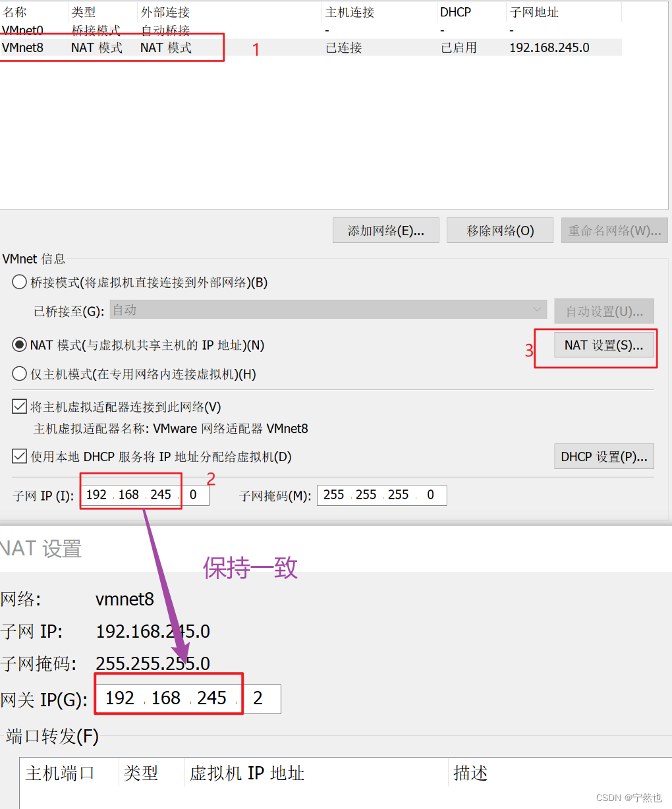This screenshot has height=809, width=672.
Task: Open NAT 设置(S)... dialog
Action: coord(604,345)
